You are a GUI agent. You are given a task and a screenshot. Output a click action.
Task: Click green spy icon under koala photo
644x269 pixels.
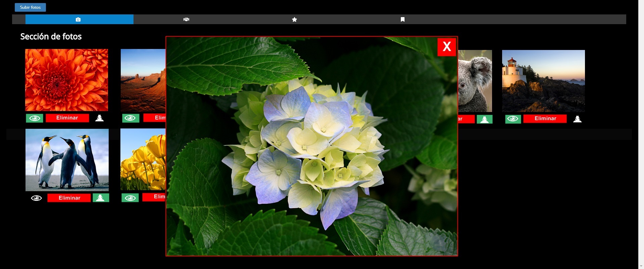[484, 119]
